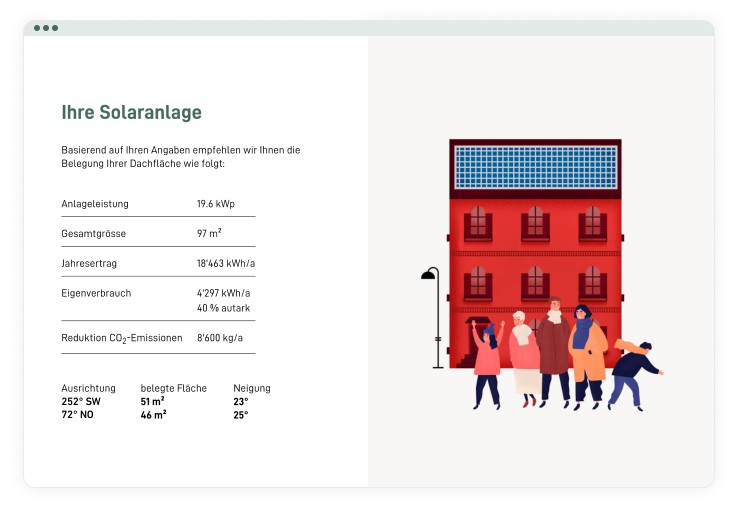Click the 'Ihre Solaranlage' heading
This screenshot has height=508, width=738.
(x=131, y=112)
